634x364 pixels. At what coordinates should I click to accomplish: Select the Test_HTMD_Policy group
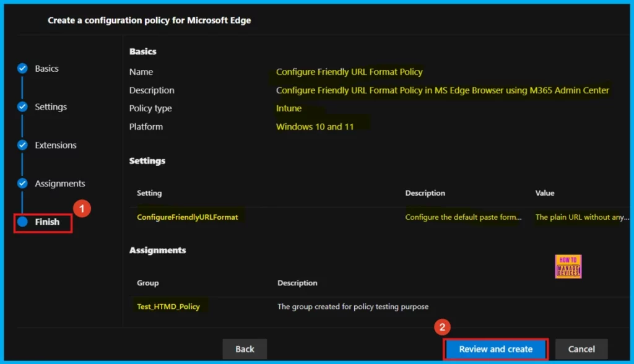pyautogui.click(x=168, y=306)
